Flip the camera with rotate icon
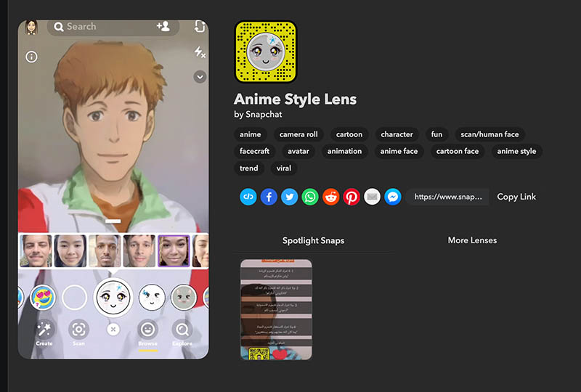The width and height of the screenshot is (581, 392). pyautogui.click(x=200, y=27)
